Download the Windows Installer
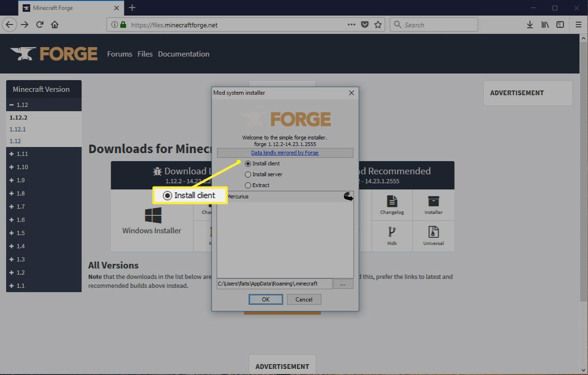 click(152, 221)
